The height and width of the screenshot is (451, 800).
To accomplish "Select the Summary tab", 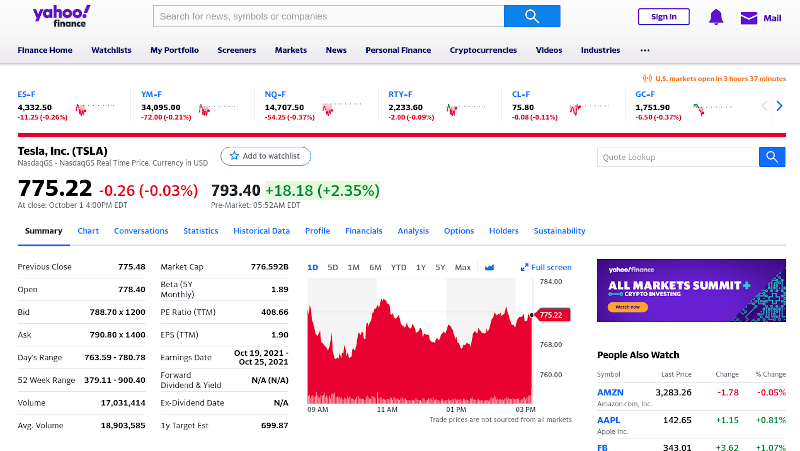I will 43,231.
